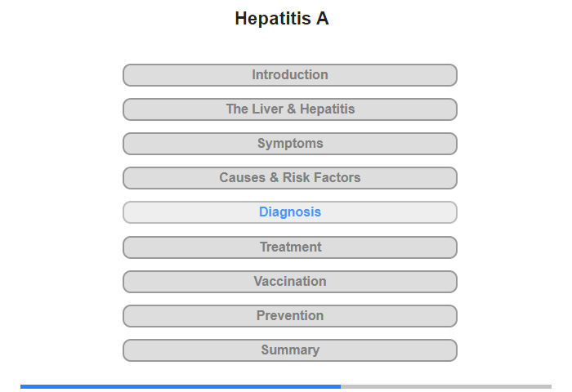Open the Introduction section
572x392 pixels.
[x=289, y=75]
